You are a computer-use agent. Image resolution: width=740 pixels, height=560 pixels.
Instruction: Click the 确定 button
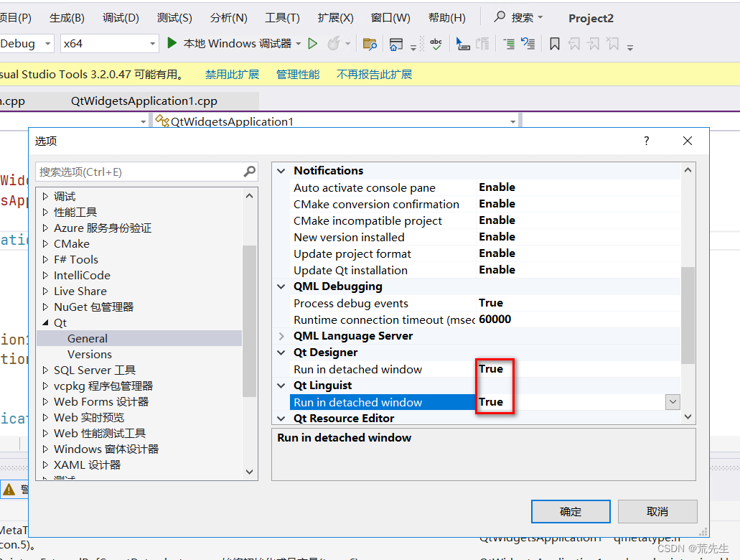pyautogui.click(x=571, y=511)
